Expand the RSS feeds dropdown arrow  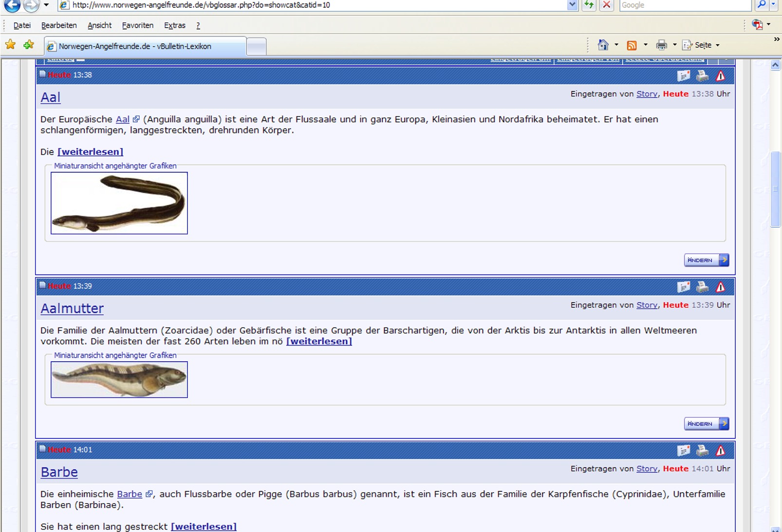click(x=646, y=45)
